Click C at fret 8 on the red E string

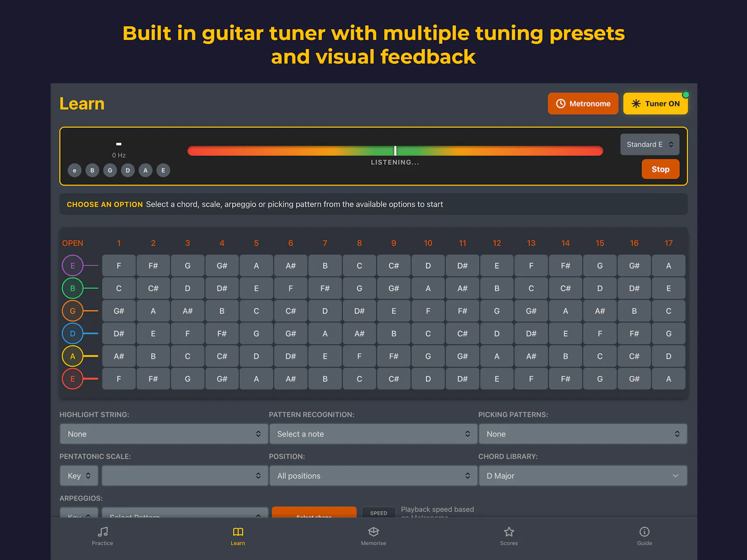tap(359, 379)
